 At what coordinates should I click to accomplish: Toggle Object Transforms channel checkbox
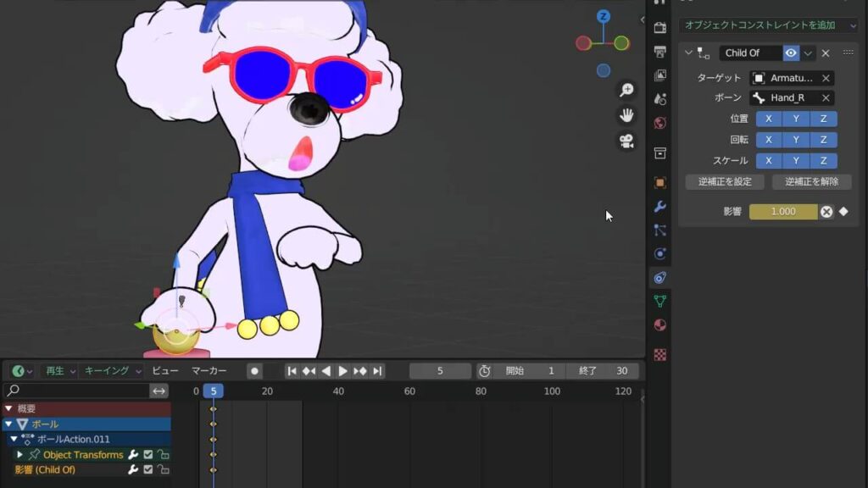pos(147,454)
